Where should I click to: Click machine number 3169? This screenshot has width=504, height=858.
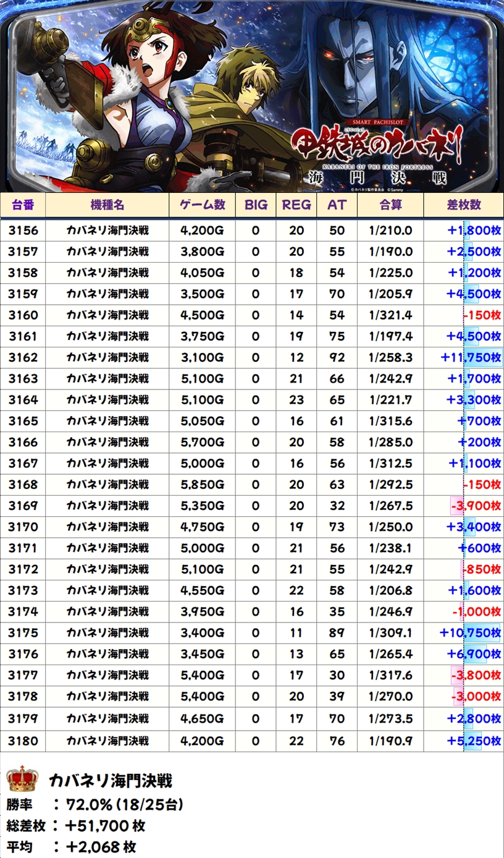(23, 506)
